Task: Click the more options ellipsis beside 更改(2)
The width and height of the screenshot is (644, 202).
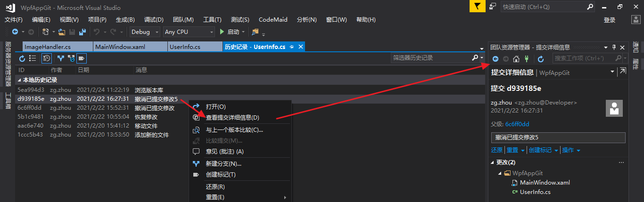Action: coord(621,162)
